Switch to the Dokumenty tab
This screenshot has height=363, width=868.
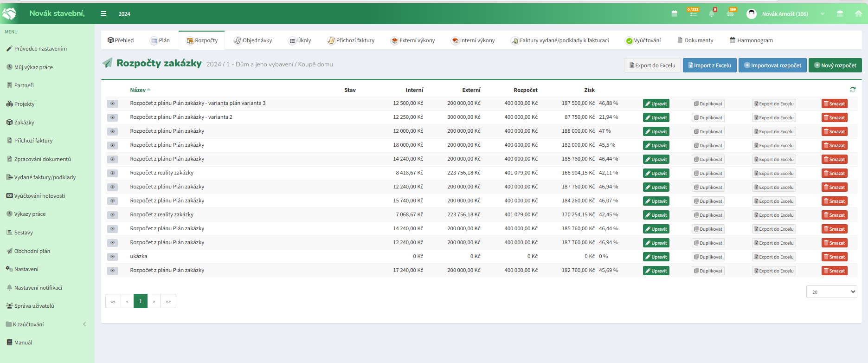pyautogui.click(x=695, y=40)
